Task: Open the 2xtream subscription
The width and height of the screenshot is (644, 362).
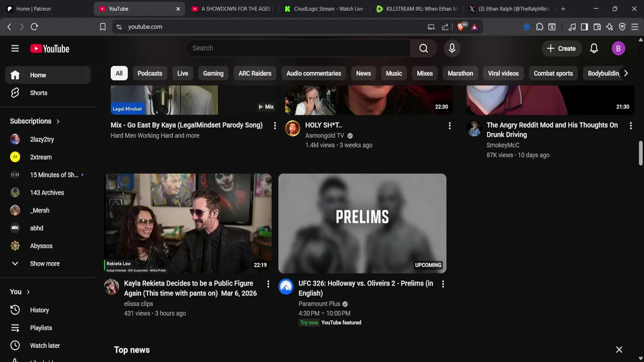Action: point(48,157)
